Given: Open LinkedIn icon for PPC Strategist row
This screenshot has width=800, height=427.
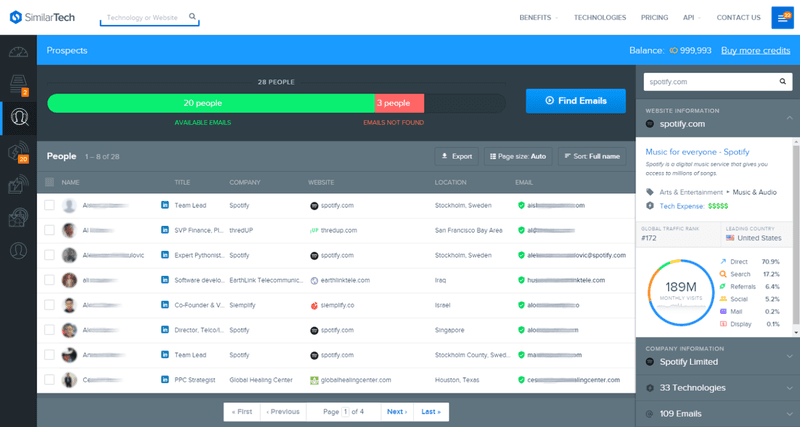Looking at the screenshot, I should (165, 380).
